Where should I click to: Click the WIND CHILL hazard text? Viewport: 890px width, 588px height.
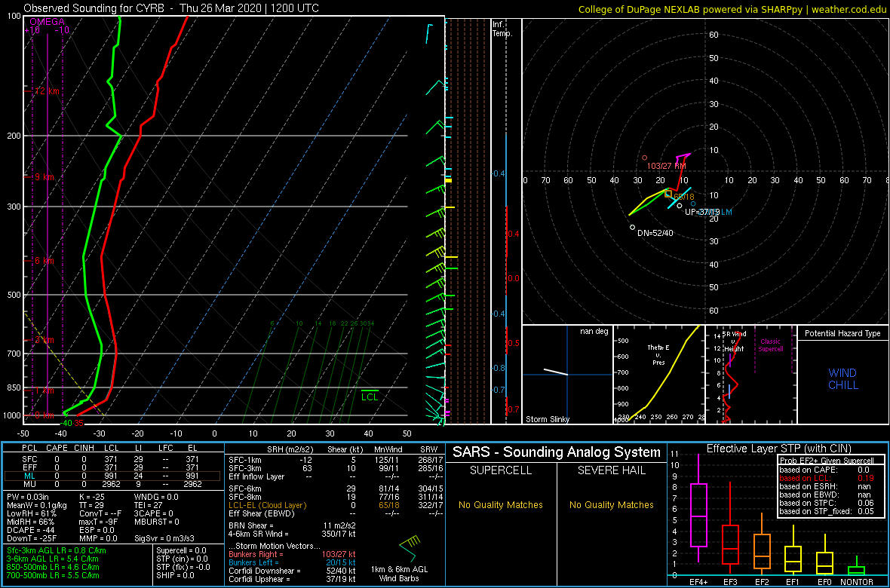point(842,379)
